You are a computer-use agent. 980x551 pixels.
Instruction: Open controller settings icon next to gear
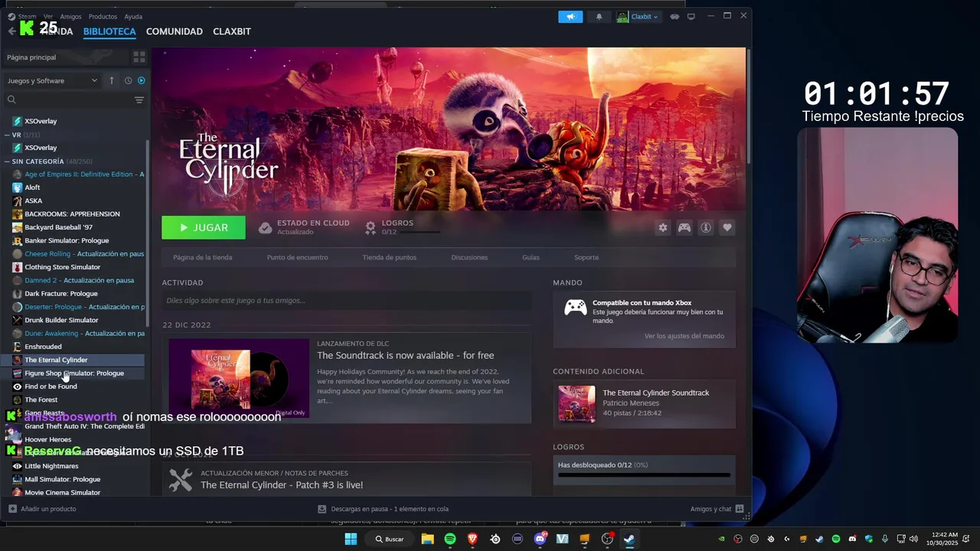click(x=684, y=227)
